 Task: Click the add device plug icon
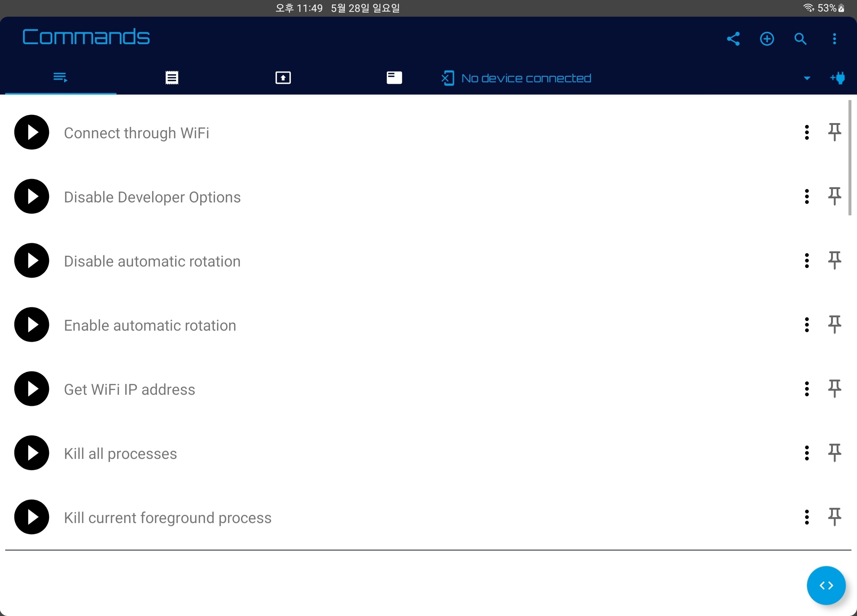[x=837, y=78]
